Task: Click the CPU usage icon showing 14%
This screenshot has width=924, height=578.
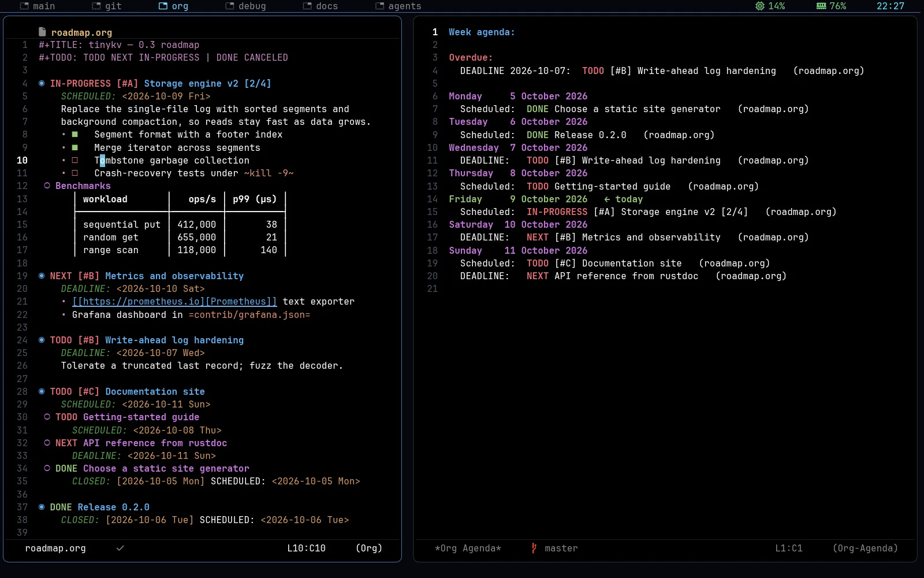Action: click(x=760, y=6)
